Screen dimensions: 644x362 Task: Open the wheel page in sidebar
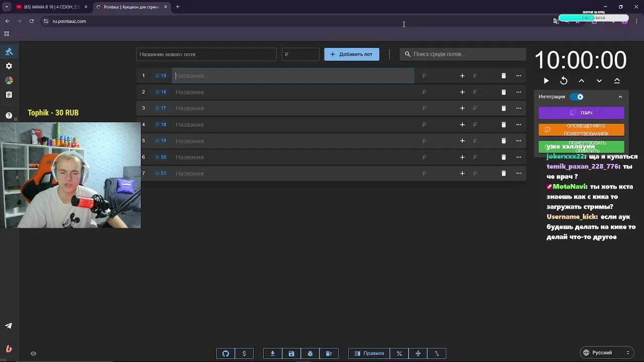[x=9, y=80]
